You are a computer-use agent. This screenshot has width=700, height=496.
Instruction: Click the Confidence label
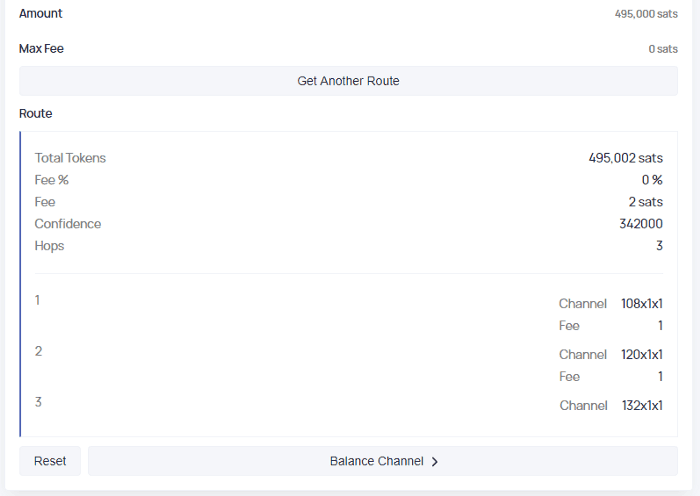click(x=68, y=224)
